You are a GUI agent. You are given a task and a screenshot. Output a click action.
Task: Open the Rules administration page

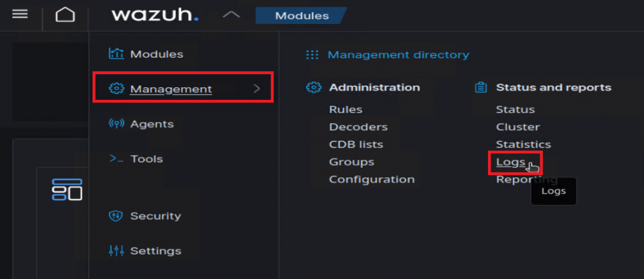[x=344, y=109]
